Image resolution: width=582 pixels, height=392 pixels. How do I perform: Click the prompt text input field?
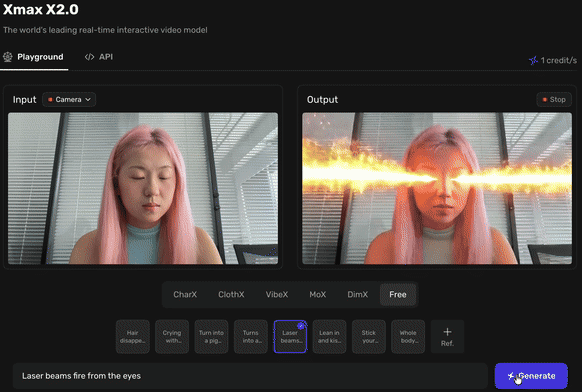tap(250, 376)
